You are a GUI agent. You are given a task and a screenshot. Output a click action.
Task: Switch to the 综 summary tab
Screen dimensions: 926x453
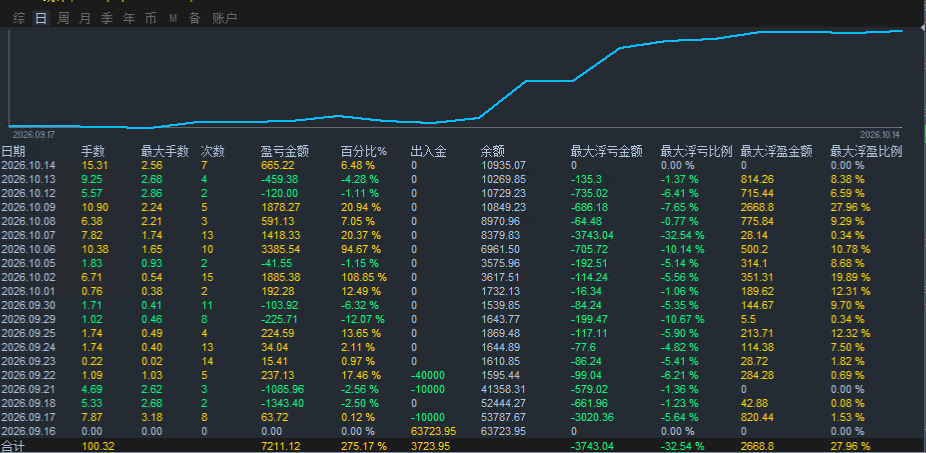pos(19,18)
